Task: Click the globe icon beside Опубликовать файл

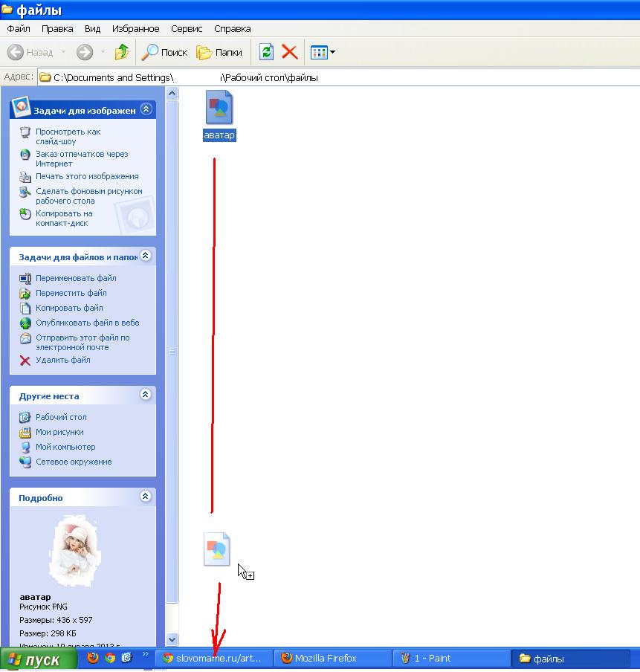Action: 25,323
